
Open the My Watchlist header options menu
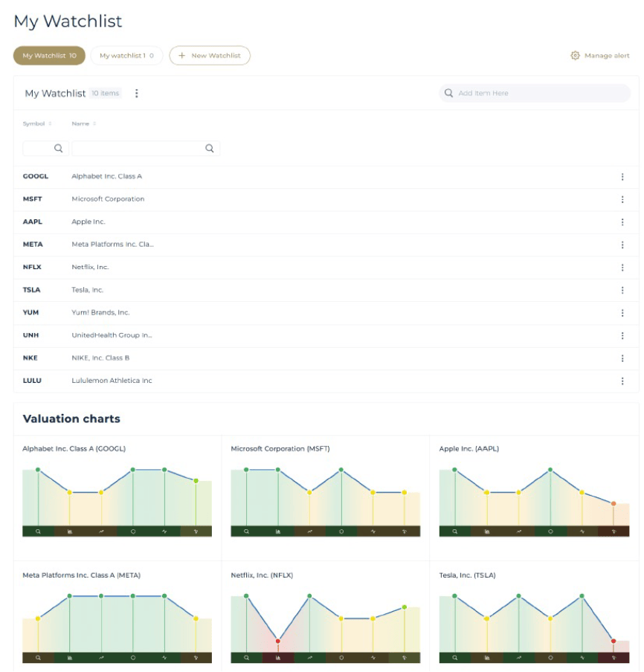[x=136, y=93]
